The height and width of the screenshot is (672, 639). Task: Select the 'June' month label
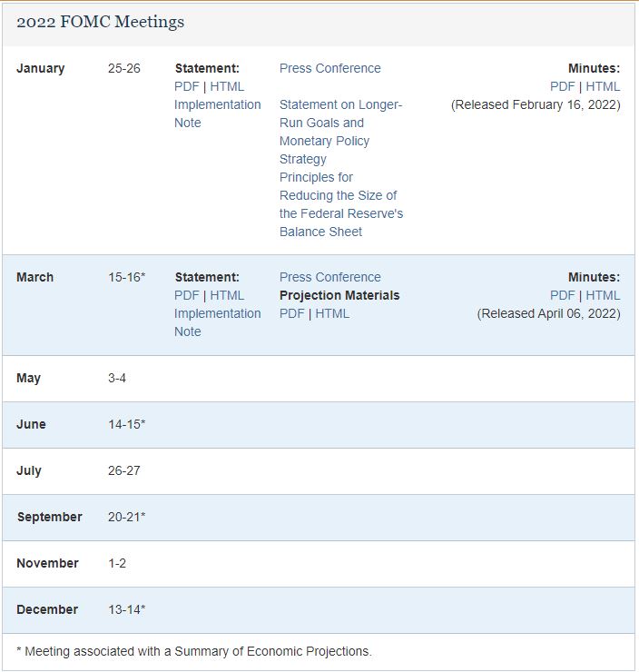(x=31, y=424)
